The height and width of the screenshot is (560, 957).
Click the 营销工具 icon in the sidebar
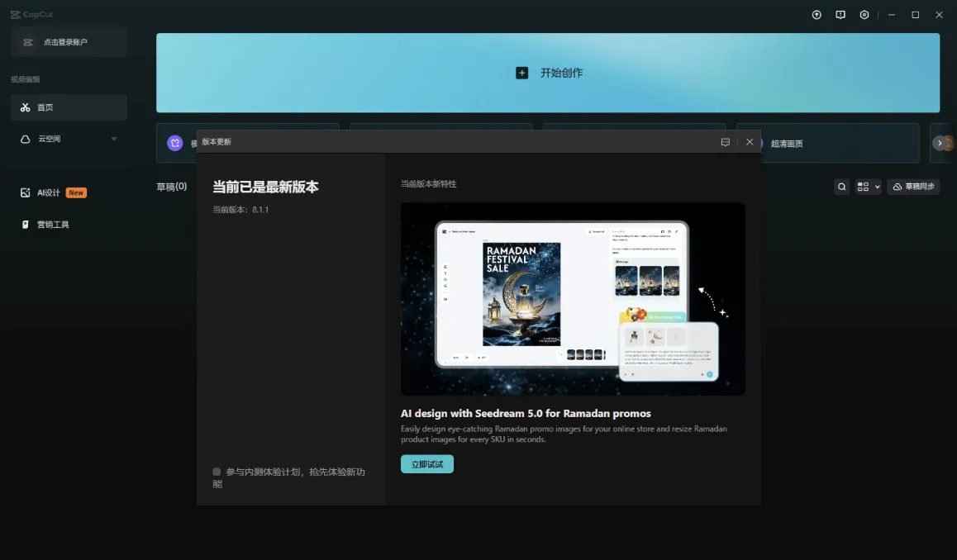24,224
